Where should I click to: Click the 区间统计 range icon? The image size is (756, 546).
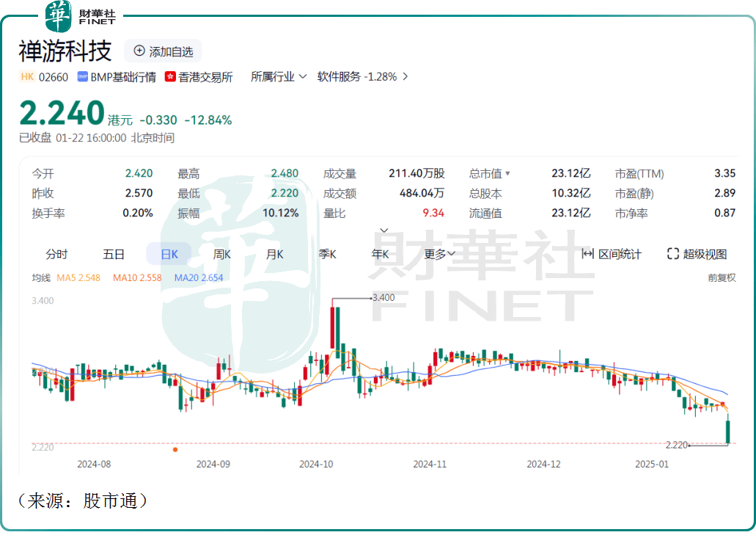pos(587,254)
